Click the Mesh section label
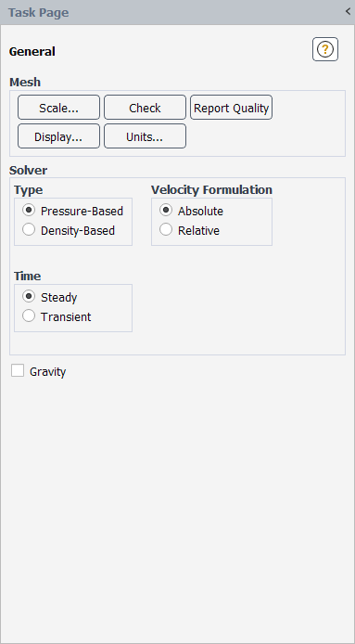Image resolution: width=355 pixels, height=644 pixels. [25, 83]
